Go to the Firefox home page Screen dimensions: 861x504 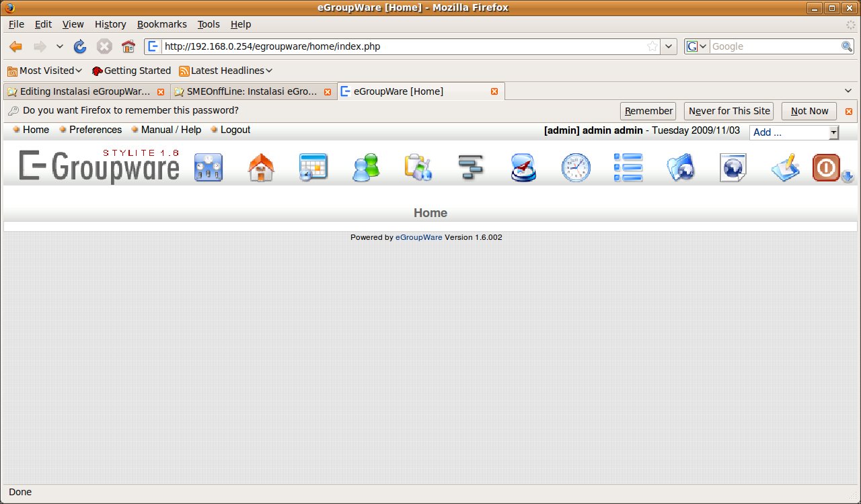tap(128, 46)
